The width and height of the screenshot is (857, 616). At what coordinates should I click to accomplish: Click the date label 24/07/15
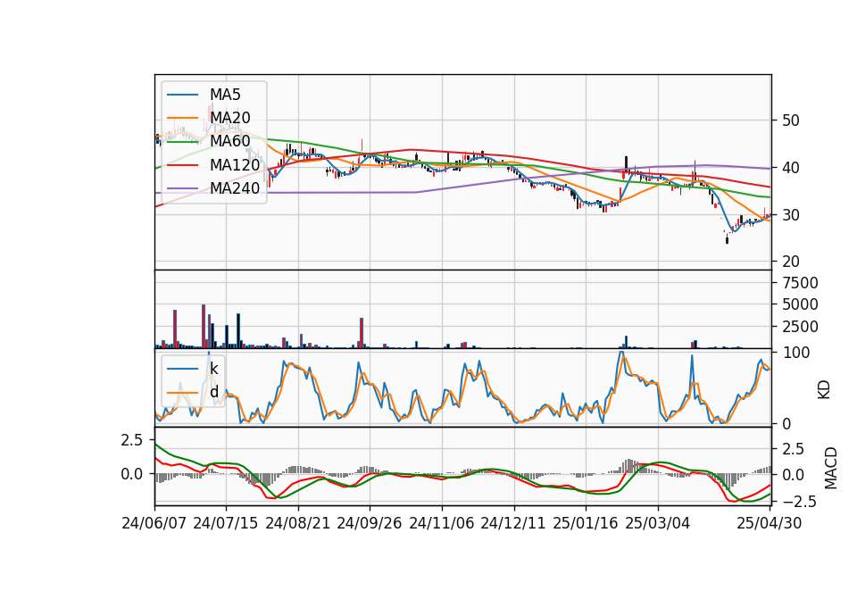tap(225, 524)
